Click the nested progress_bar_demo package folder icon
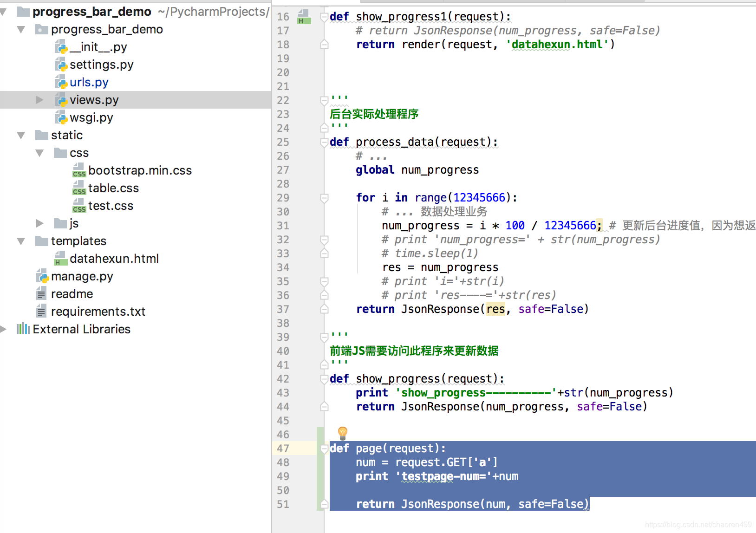Image resolution: width=756 pixels, height=533 pixels. tap(42, 29)
